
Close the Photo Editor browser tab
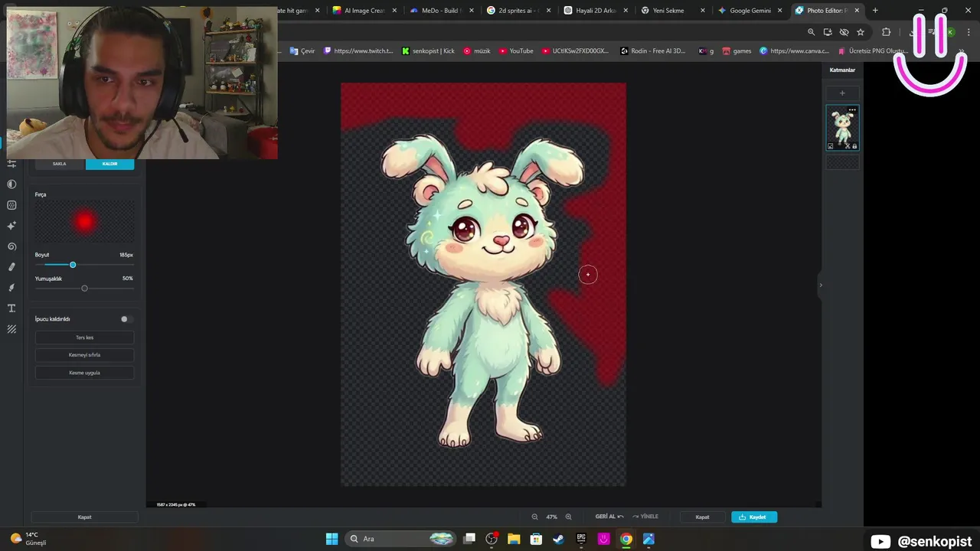856,10
